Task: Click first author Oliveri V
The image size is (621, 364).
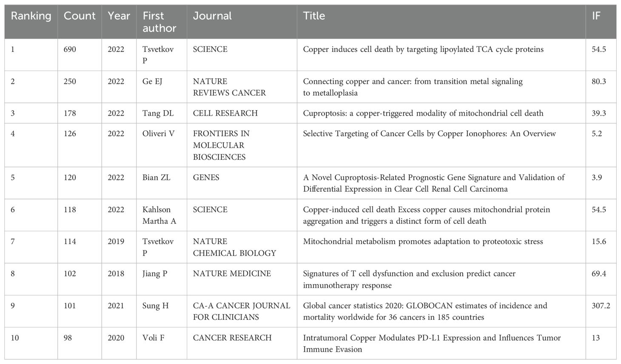Action: [x=158, y=134]
